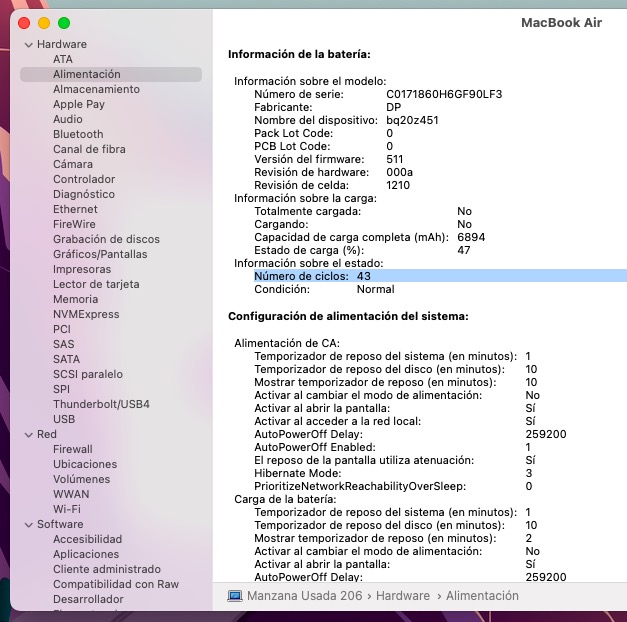Open the Memoria hardware entry
627x622 pixels.
[75, 299]
